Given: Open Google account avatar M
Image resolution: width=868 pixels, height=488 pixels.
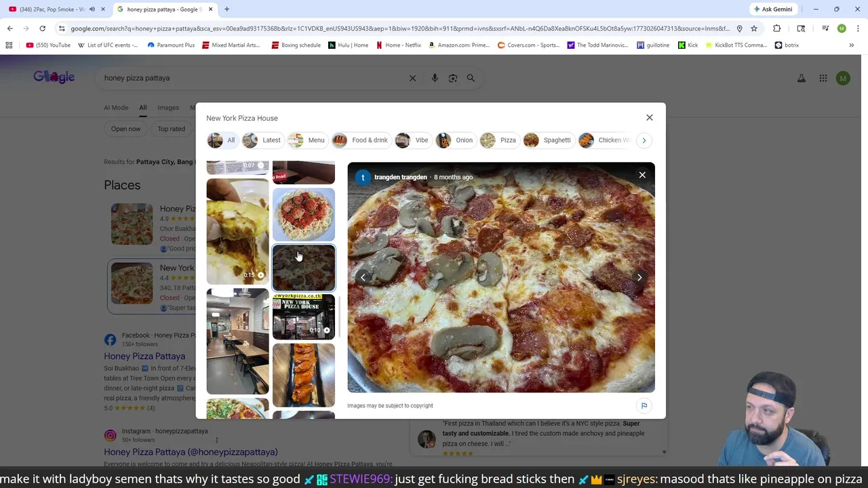Looking at the screenshot, I should pyautogui.click(x=843, y=79).
